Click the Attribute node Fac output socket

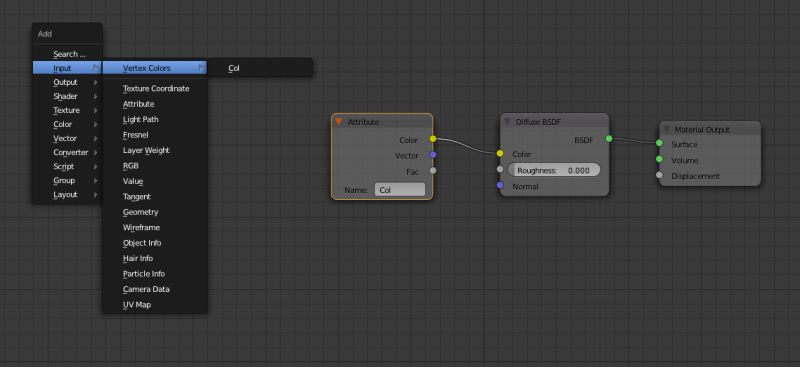click(433, 170)
